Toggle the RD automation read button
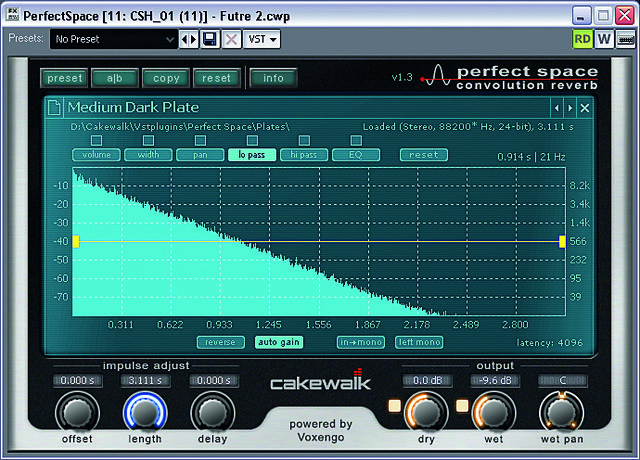This screenshot has height=460, width=640. tap(582, 39)
